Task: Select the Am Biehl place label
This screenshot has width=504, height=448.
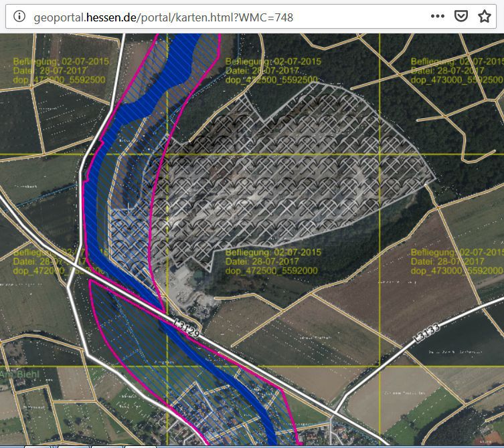Action: (19, 374)
